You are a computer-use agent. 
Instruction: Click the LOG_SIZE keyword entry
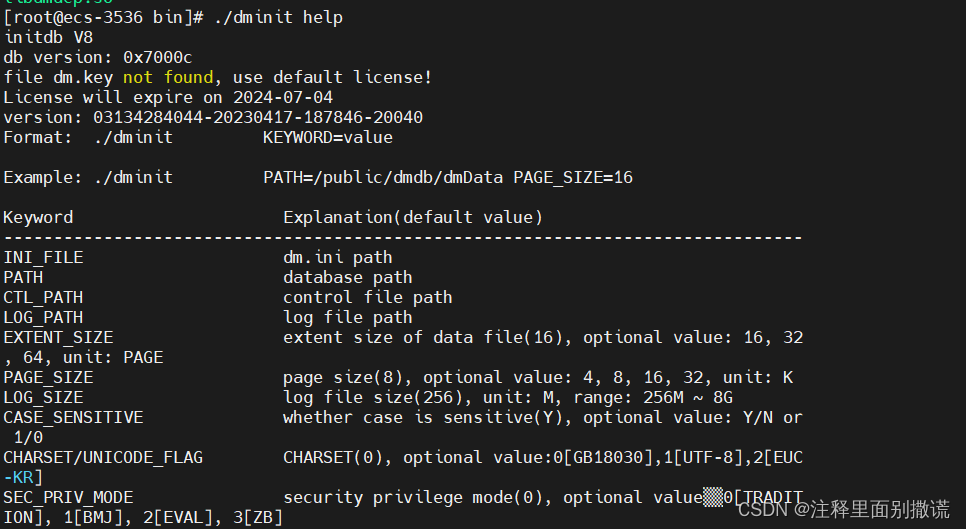tap(43, 397)
